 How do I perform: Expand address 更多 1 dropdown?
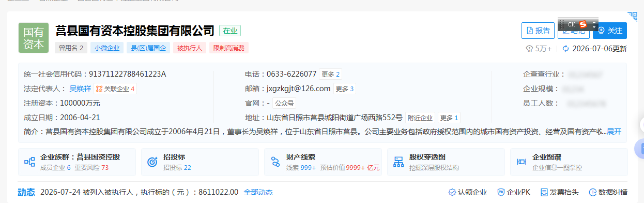click(450, 118)
